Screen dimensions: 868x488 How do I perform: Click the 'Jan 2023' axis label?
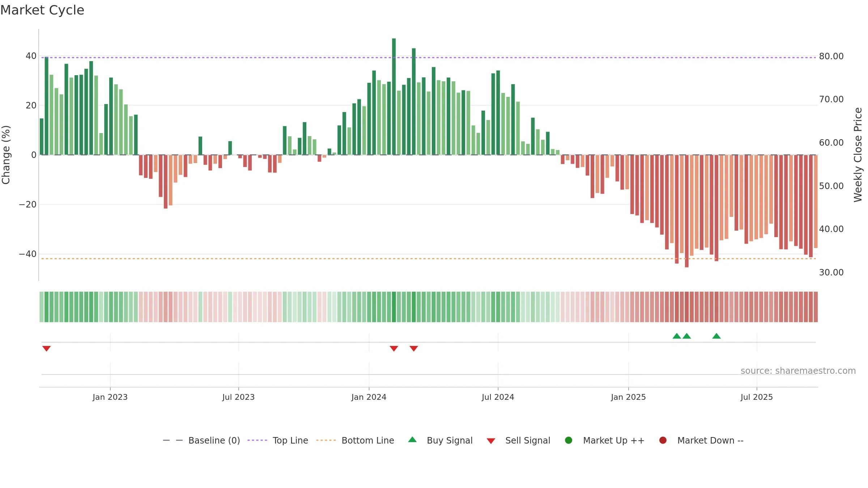[x=110, y=397]
